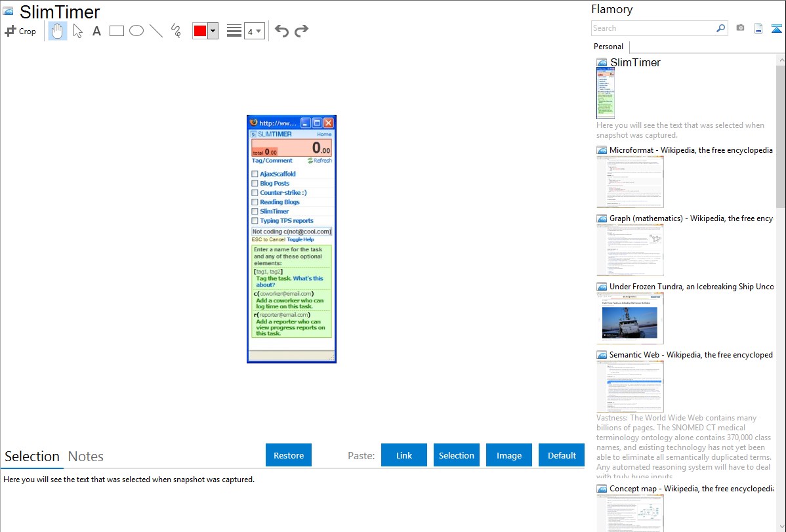
Task: Select the "Concept map - Wikipedia" list title
Action: (692, 489)
